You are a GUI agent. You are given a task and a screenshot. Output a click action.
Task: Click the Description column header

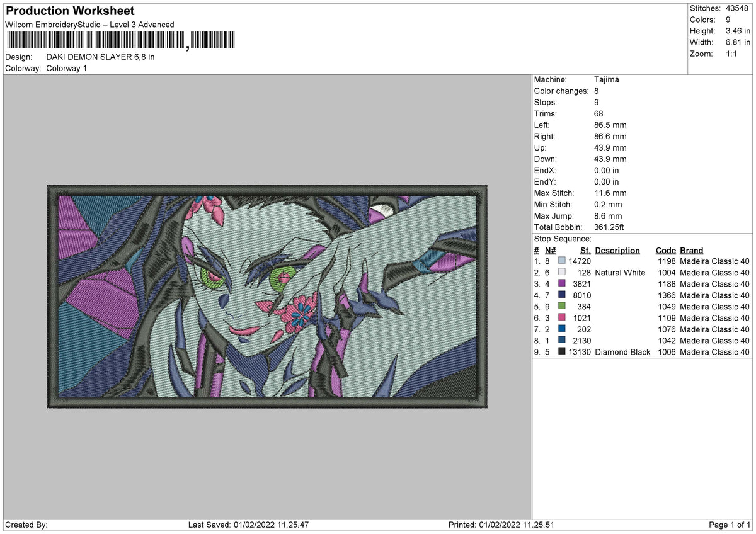click(617, 250)
